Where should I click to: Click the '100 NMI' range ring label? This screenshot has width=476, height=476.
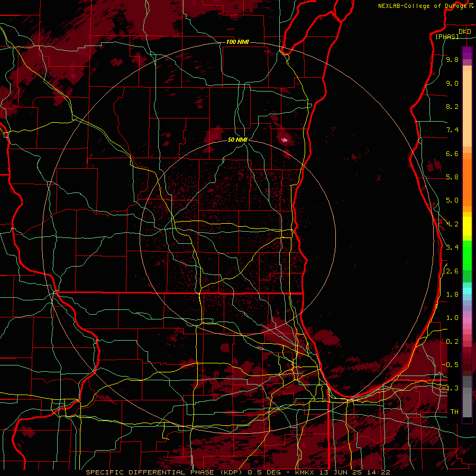(237, 42)
